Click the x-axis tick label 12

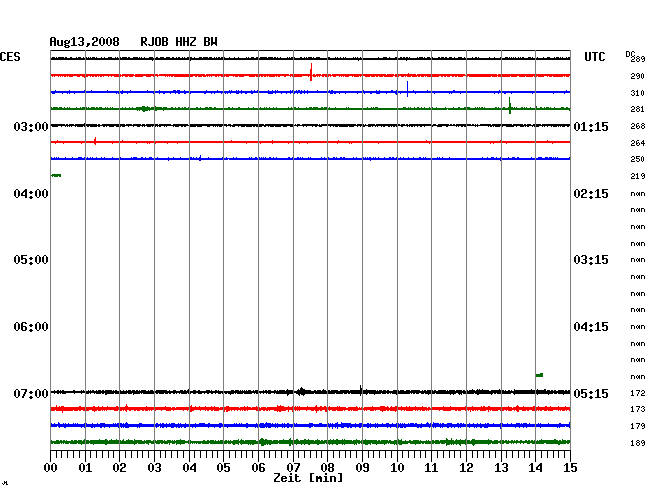[466, 468]
